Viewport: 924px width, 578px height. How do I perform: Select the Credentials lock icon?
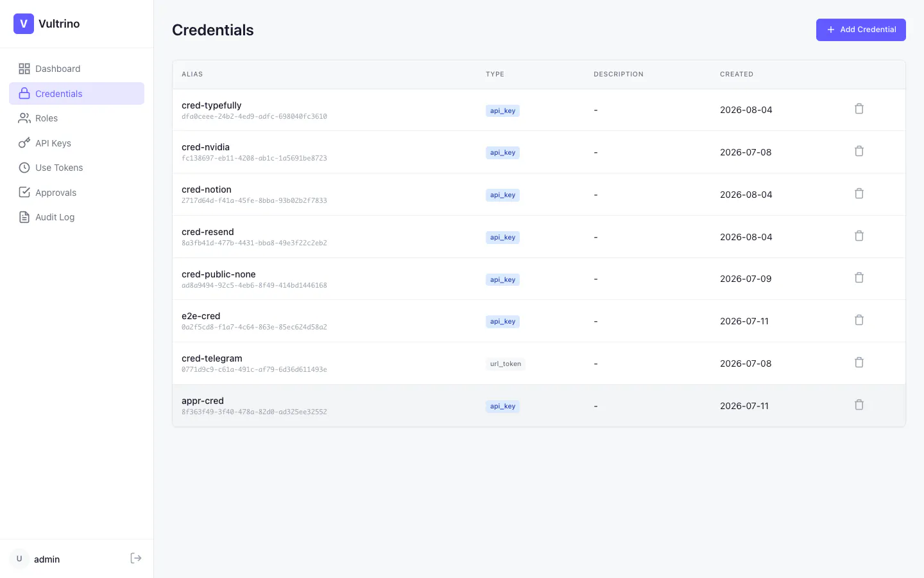24,94
